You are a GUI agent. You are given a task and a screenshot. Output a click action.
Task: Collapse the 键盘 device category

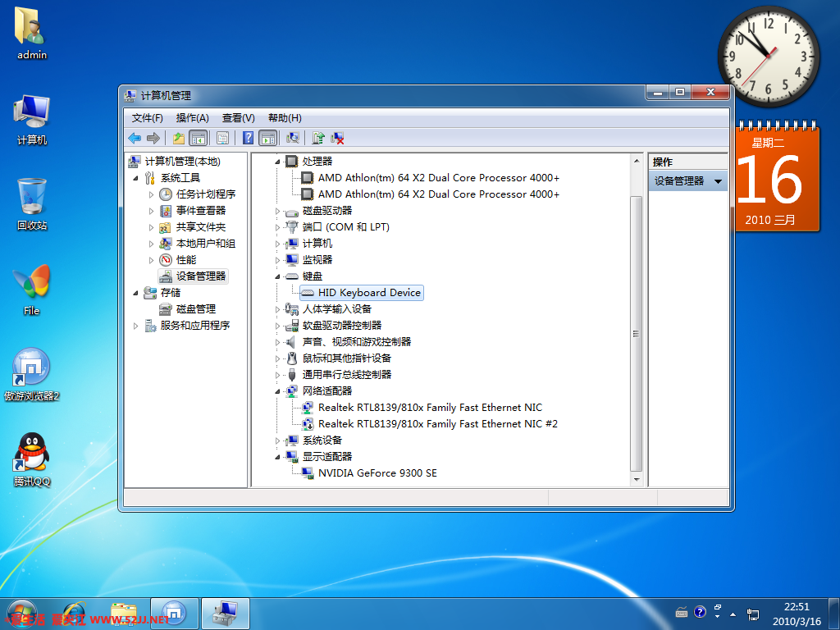[x=277, y=276]
